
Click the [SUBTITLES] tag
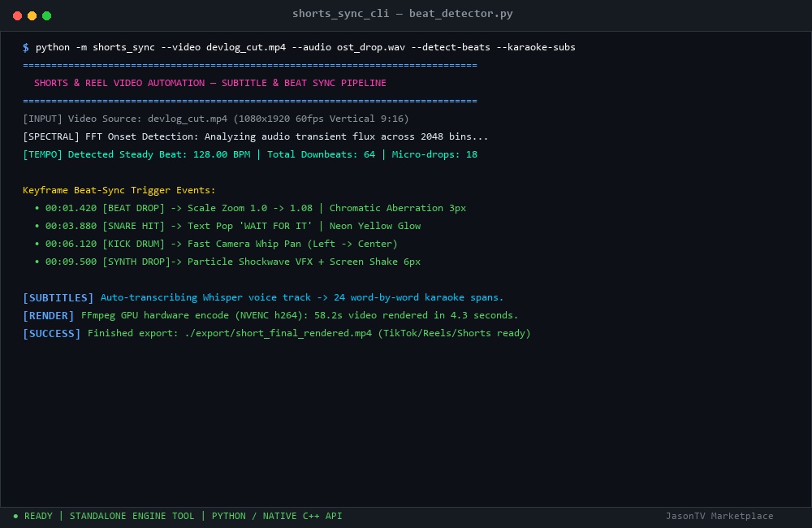click(x=58, y=298)
